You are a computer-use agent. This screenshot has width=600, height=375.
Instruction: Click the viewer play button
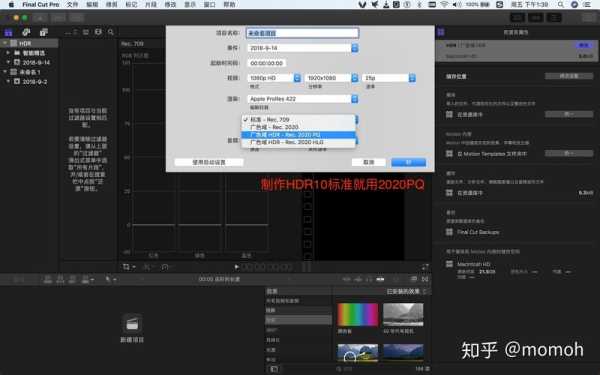(236, 267)
